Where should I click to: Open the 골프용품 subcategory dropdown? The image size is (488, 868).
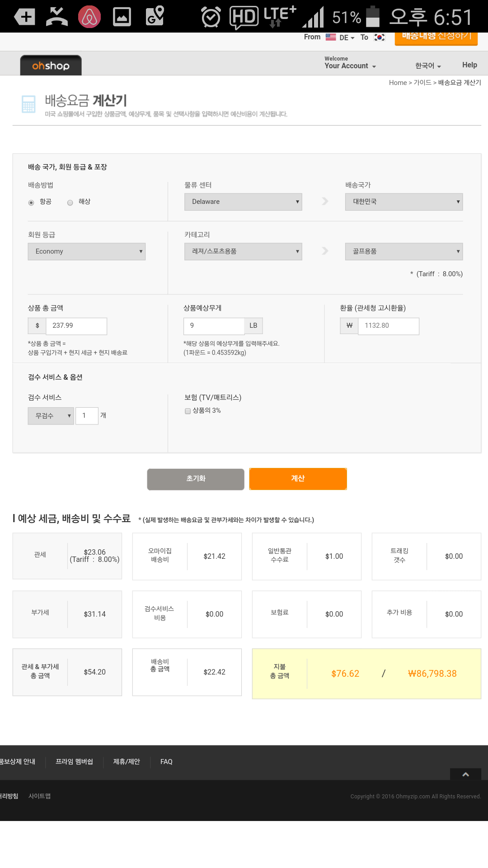click(x=404, y=251)
